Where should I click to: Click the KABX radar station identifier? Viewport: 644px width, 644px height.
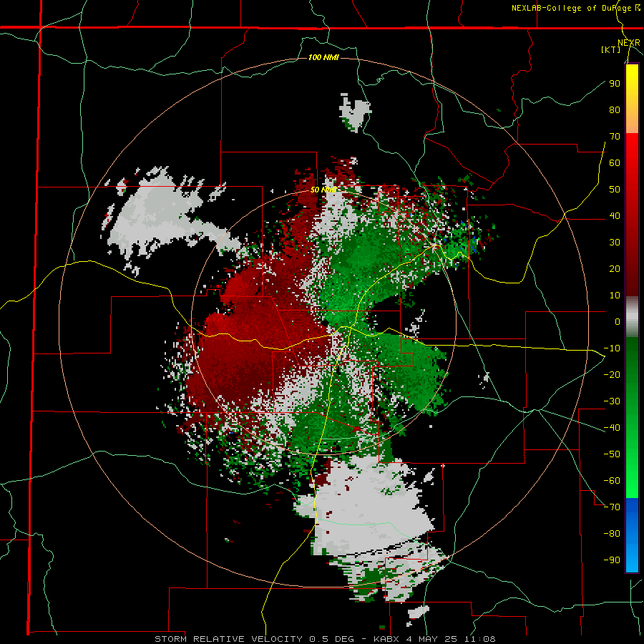point(388,639)
